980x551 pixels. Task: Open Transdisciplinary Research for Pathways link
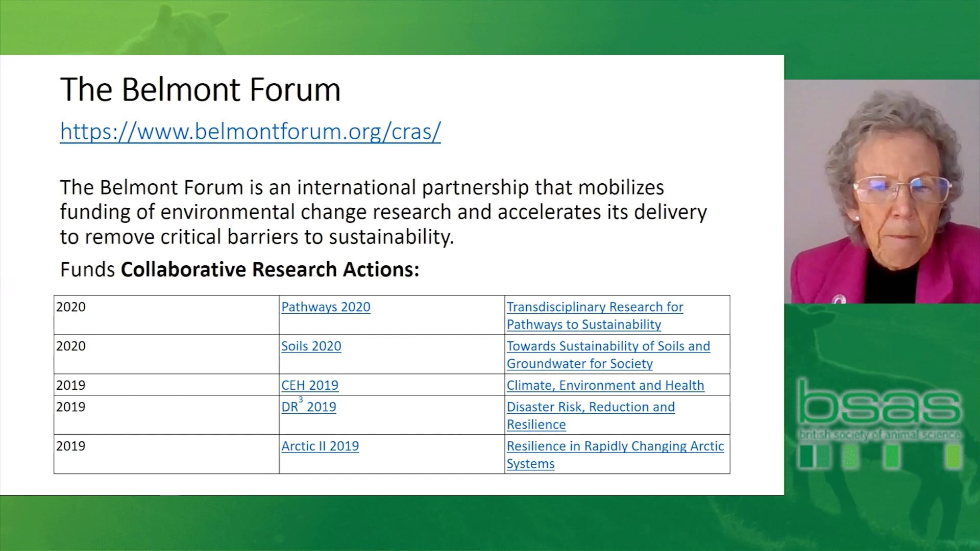coord(595,307)
